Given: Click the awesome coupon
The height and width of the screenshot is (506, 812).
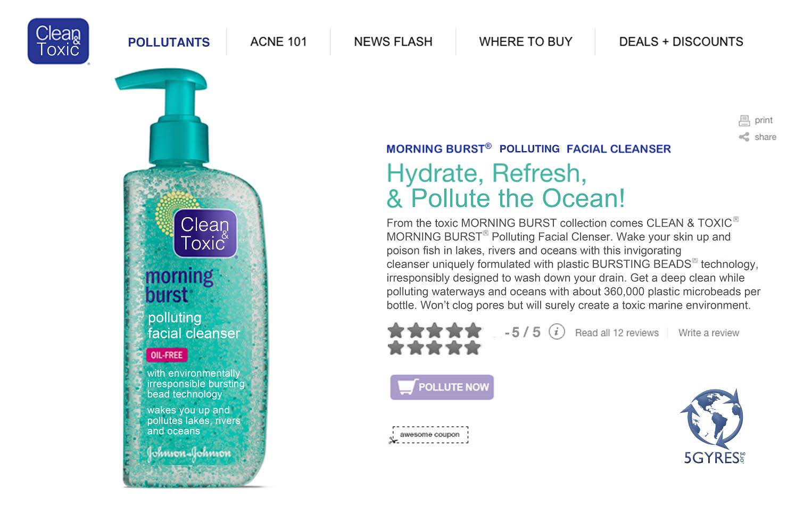Looking at the screenshot, I should [429, 435].
